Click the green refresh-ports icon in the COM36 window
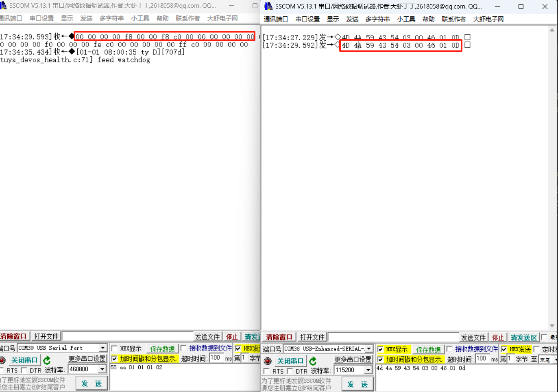Viewport: 558px width, 392px height. click(313, 361)
